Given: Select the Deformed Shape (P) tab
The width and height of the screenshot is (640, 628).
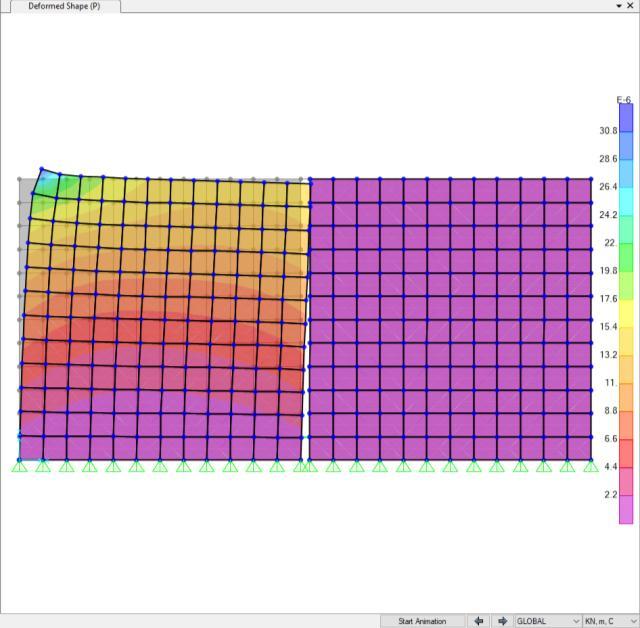Looking at the screenshot, I should (x=64, y=6).
